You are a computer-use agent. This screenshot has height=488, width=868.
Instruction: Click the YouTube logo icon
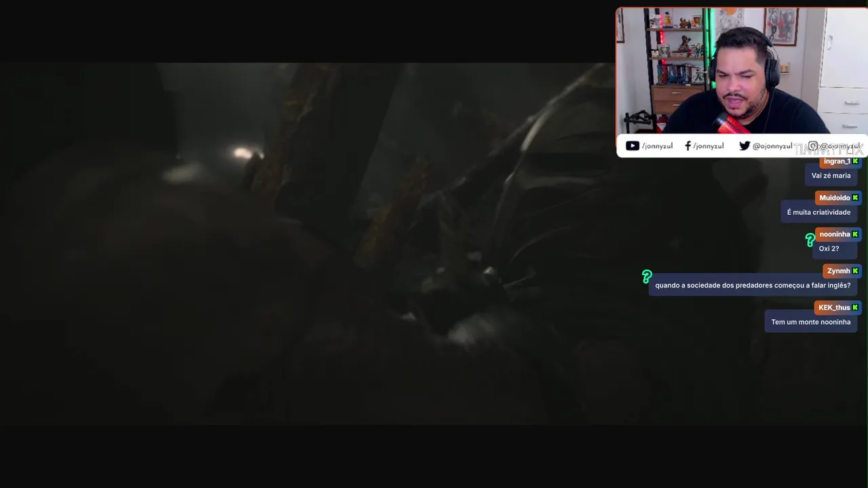point(632,146)
